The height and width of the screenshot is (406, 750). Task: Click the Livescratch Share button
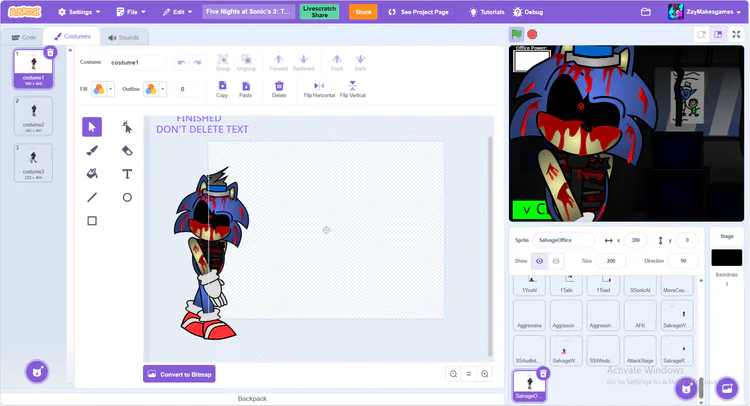[x=320, y=12]
